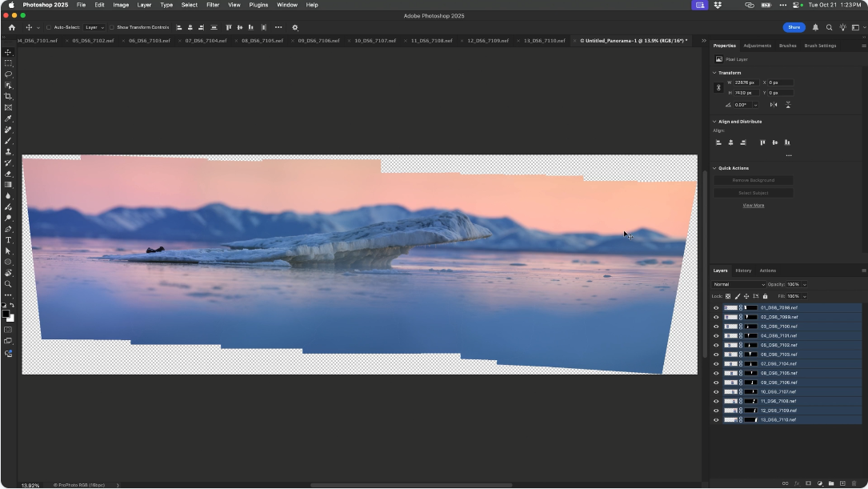Screen dimensions: 868x489
Task: Open the Filter menu
Action: [213, 5]
